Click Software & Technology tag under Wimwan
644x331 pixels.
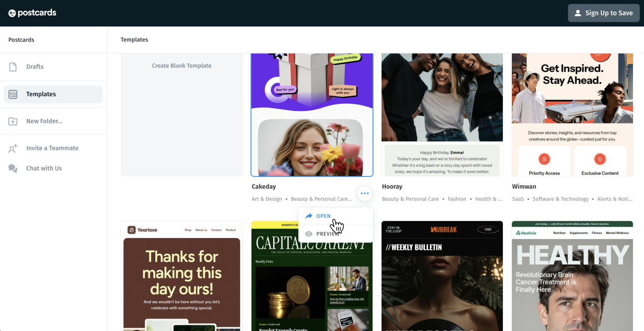[561, 199]
